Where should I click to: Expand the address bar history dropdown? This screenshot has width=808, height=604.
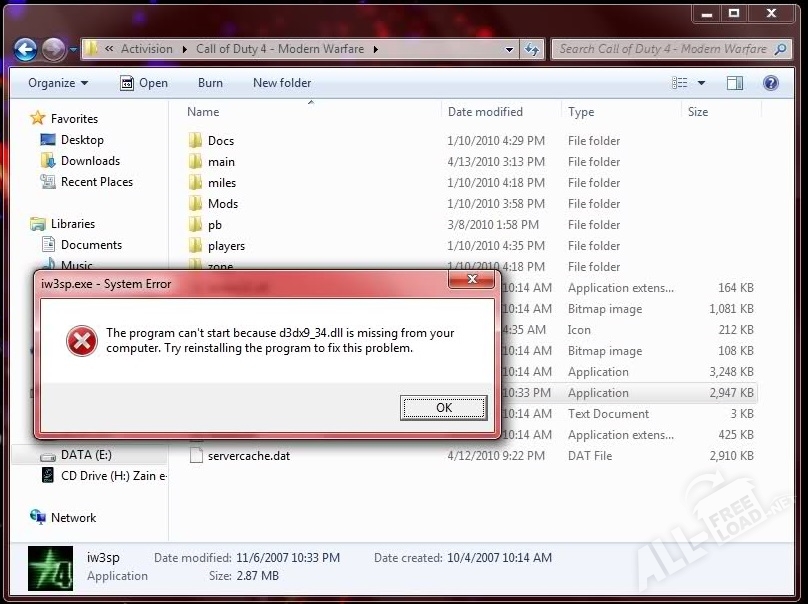click(x=509, y=49)
